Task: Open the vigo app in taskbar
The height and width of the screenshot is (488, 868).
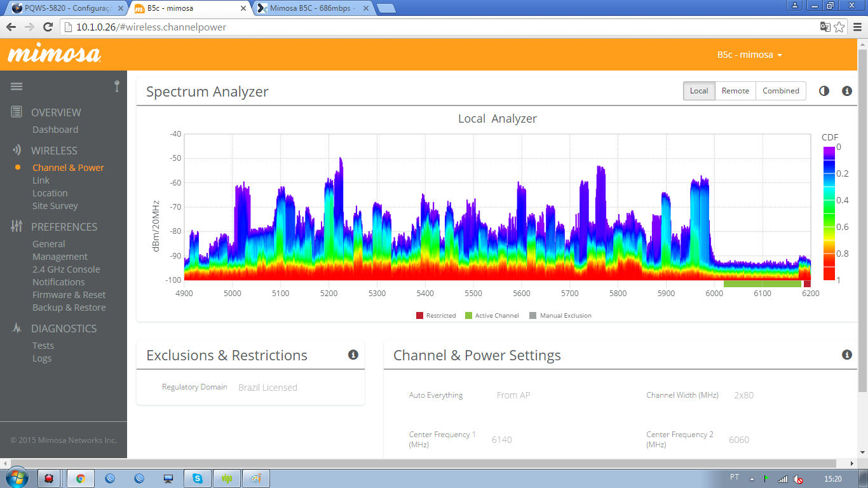Action: (x=227, y=478)
